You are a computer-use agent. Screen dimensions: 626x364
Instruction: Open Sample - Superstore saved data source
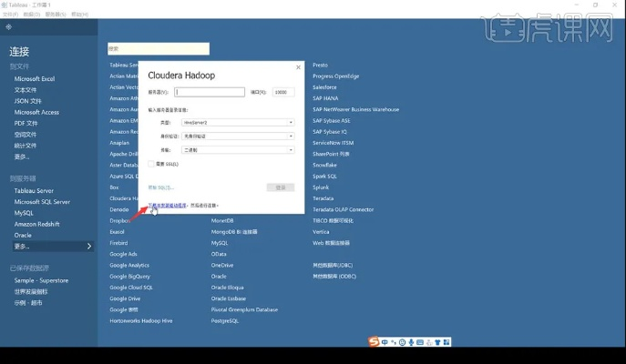click(41, 280)
